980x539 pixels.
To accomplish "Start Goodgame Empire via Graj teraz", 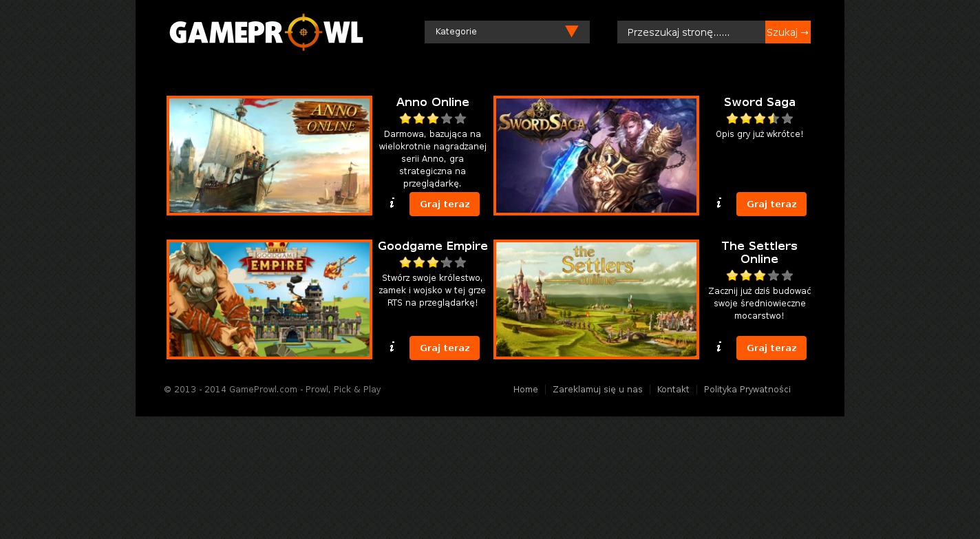I will 445,348.
